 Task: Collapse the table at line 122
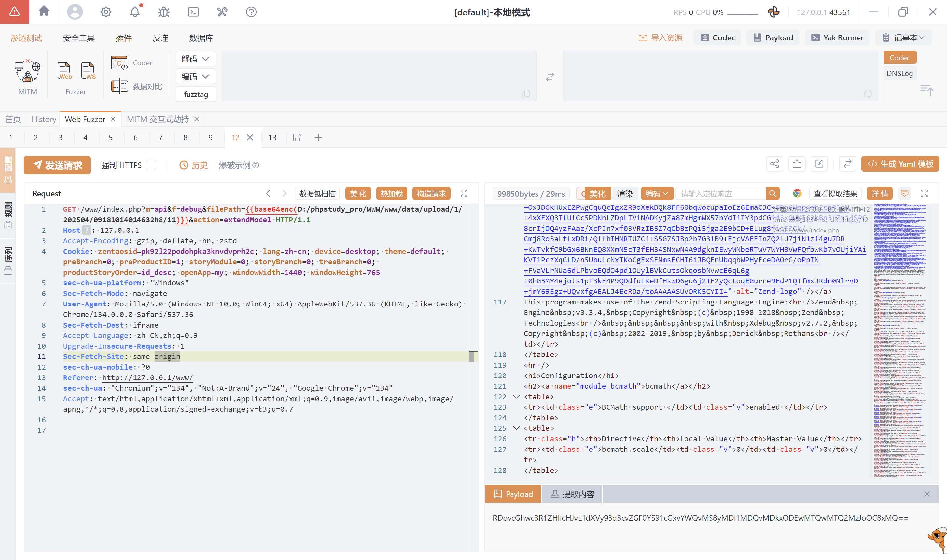point(516,397)
